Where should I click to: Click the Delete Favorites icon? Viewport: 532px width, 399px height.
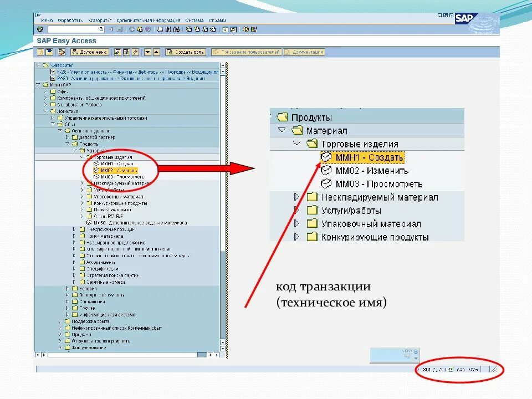coord(126,52)
